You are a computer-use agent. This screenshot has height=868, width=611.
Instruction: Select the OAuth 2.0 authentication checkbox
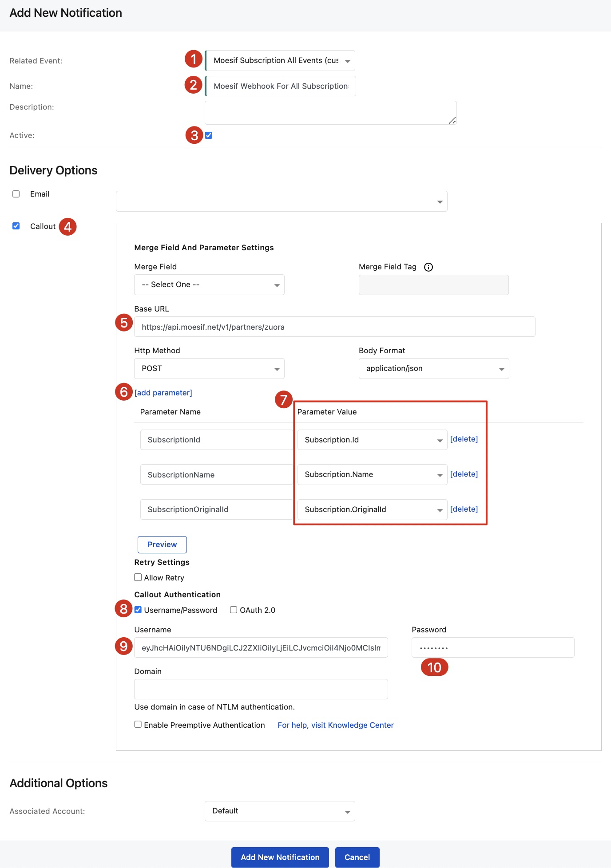(x=234, y=610)
